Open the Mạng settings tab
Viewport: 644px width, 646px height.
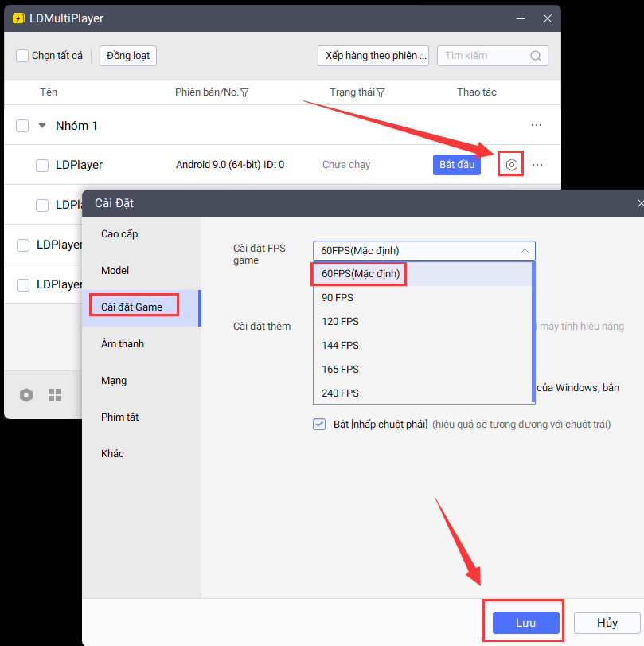pyautogui.click(x=141, y=381)
